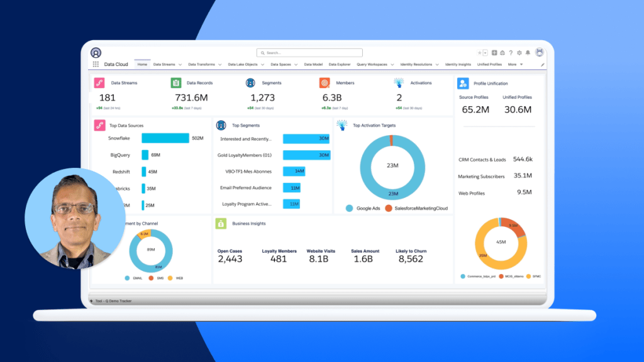Viewport: 644px width, 362px height.
Task: Click the Trailhead cloud icon in header
Action: tap(502, 52)
